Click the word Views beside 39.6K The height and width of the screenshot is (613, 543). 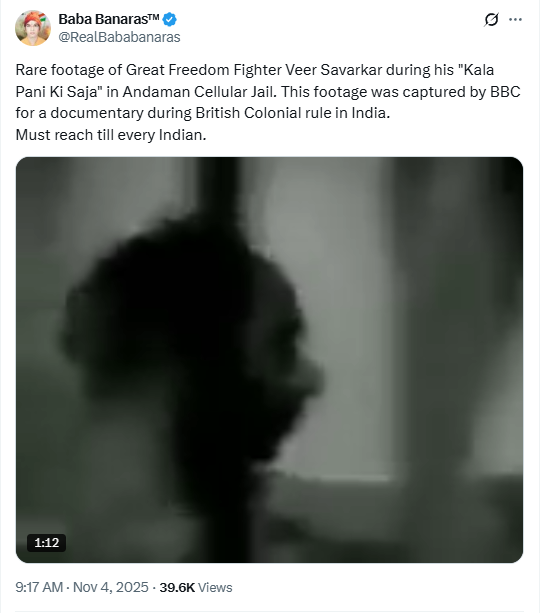pyautogui.click(x=215, y=587)
